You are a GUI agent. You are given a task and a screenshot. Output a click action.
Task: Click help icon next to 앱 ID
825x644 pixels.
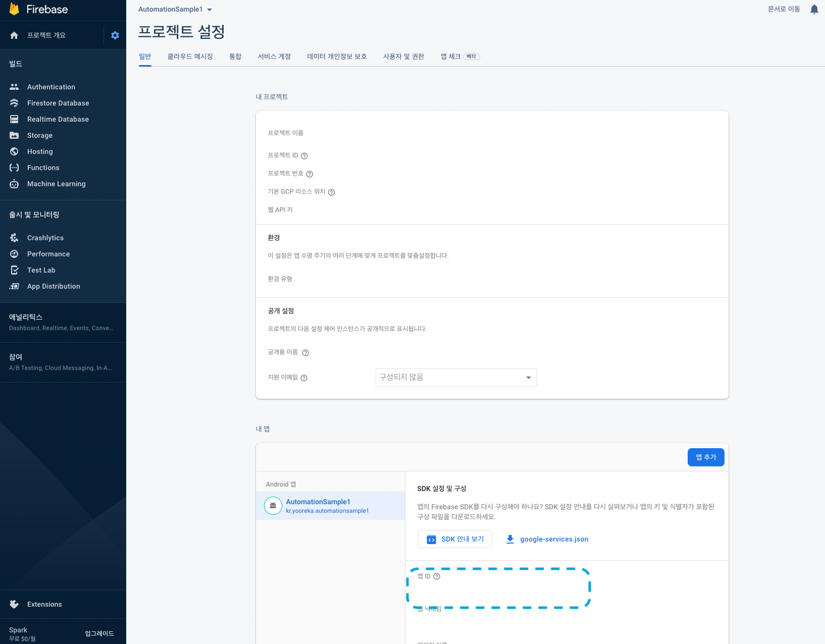(x=437, y=576)
